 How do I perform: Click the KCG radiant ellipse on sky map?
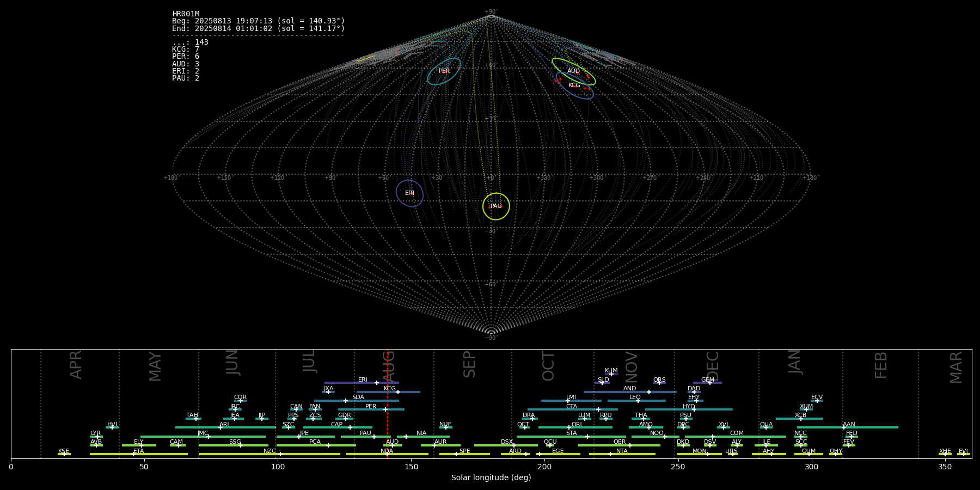574,85
